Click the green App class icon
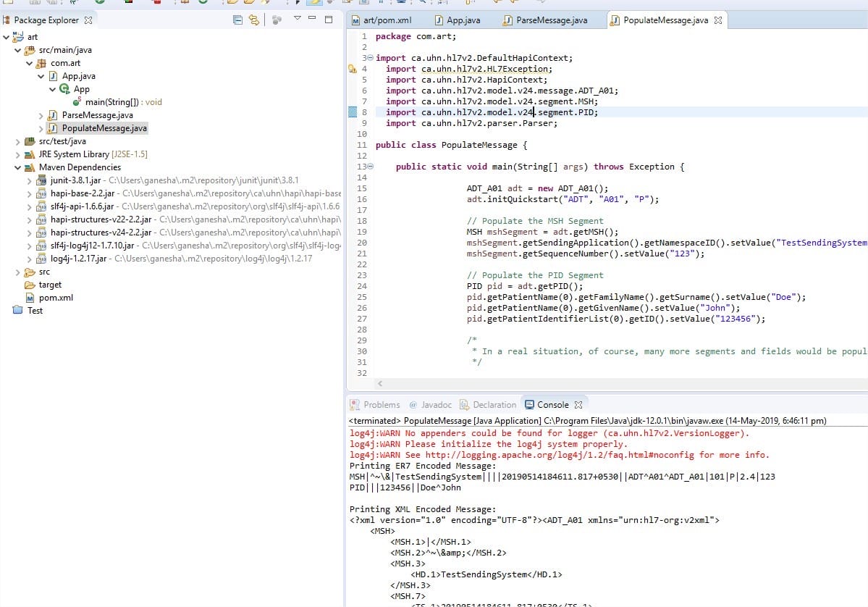Image resolution: width=868 pixels, height=607 pixels. pyautogui.click(x=64, y=88)
